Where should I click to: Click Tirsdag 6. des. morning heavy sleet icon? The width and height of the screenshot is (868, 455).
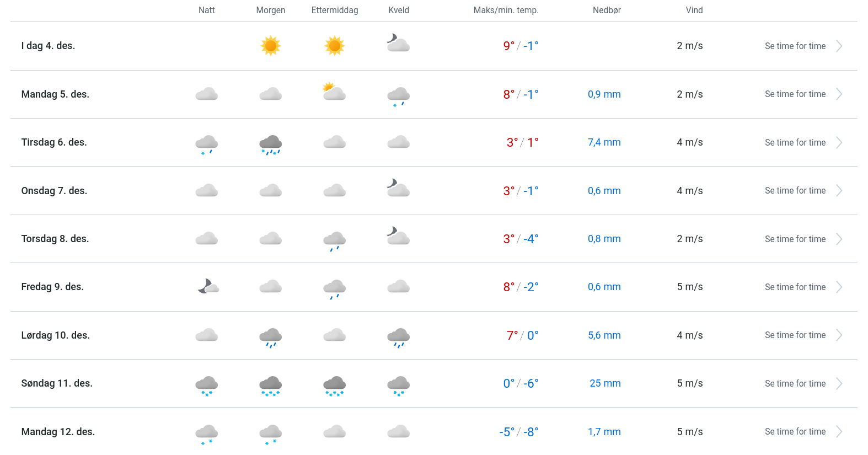[x=270, y=144]
